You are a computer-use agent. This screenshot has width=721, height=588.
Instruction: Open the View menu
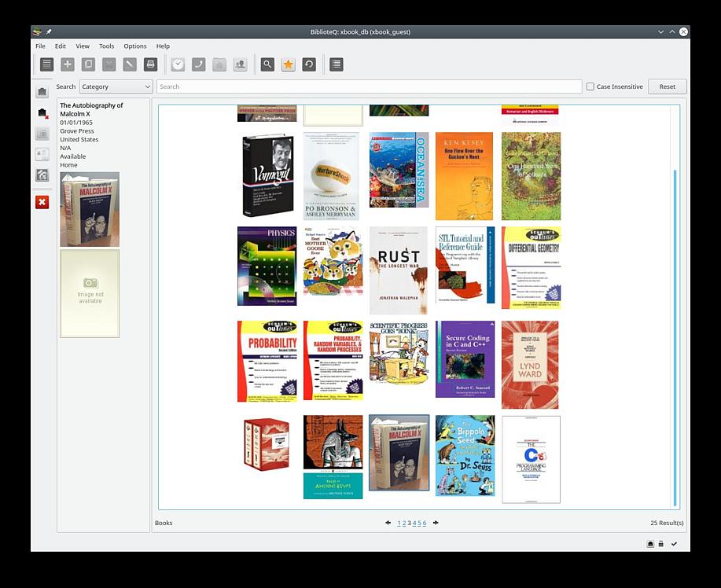point(83,46)
